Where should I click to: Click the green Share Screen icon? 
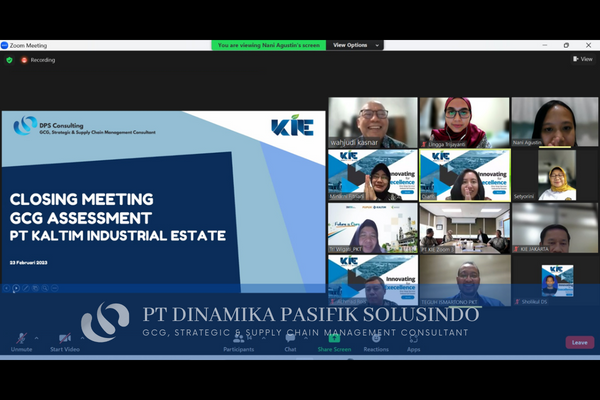coord(333,339)
